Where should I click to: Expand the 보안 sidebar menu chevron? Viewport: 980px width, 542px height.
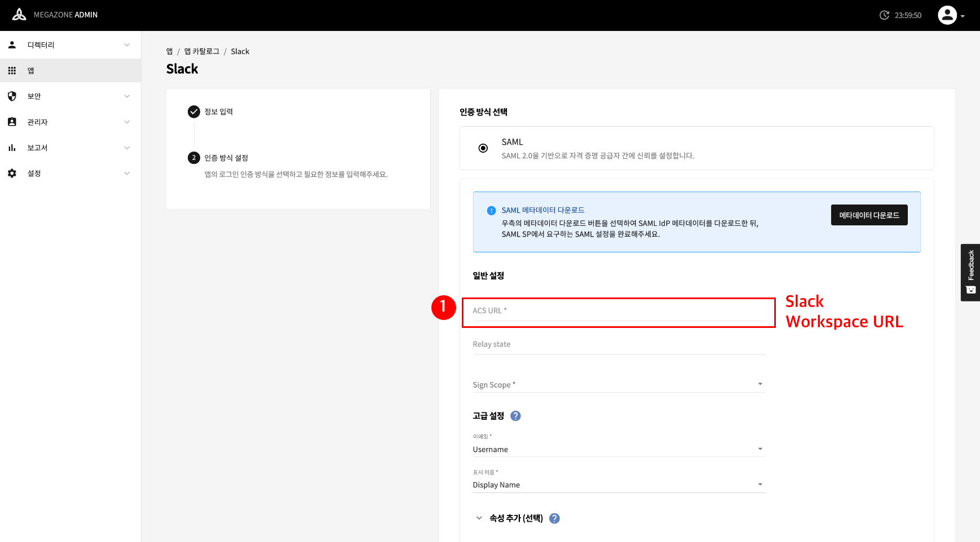point(127,96)
